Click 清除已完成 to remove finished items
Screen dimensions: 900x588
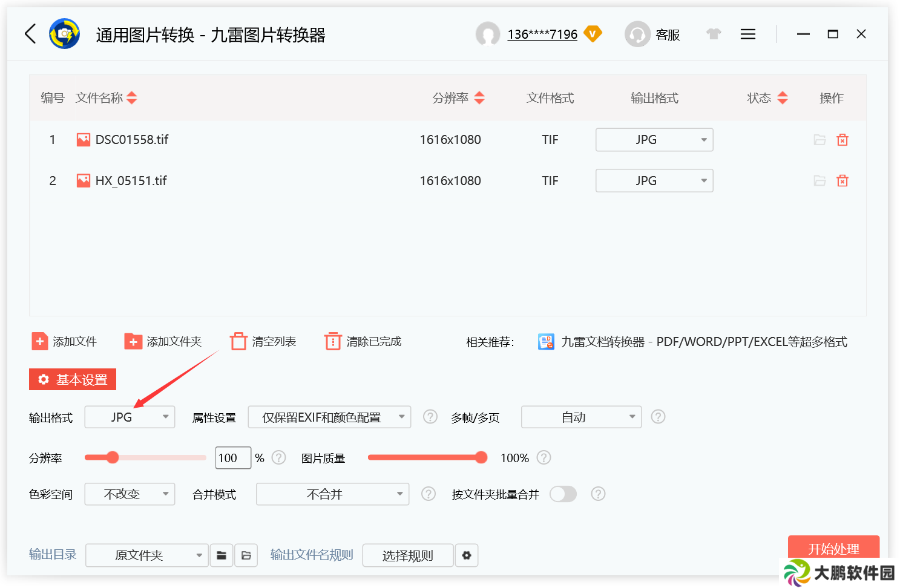tap(363, 342)
